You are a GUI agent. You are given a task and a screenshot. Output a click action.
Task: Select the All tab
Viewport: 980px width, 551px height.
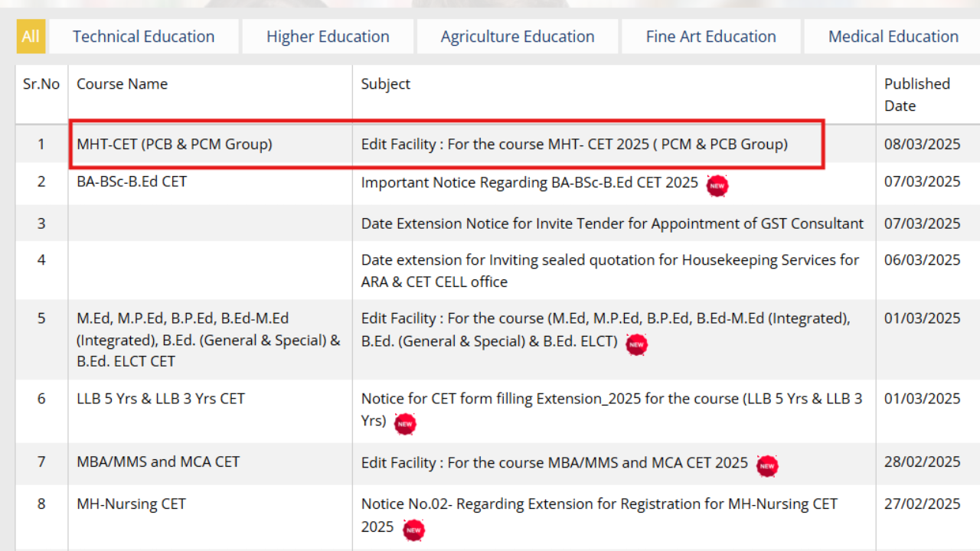point(31,36)
